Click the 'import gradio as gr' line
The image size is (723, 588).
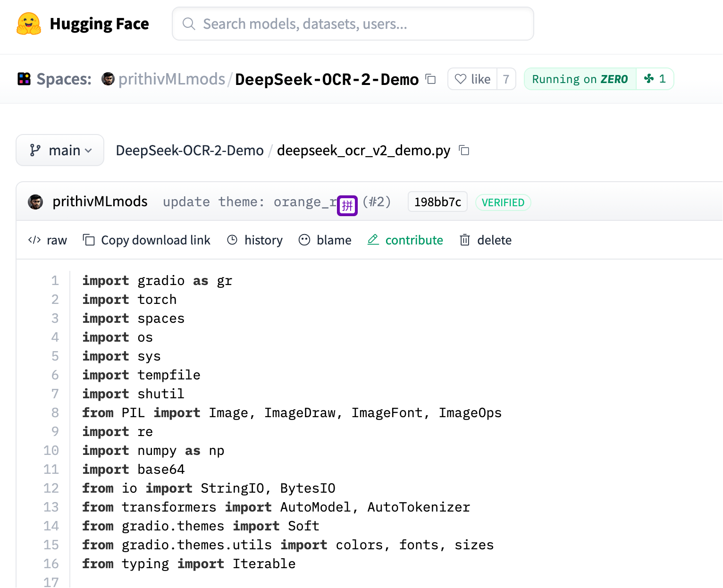(157, 281)
